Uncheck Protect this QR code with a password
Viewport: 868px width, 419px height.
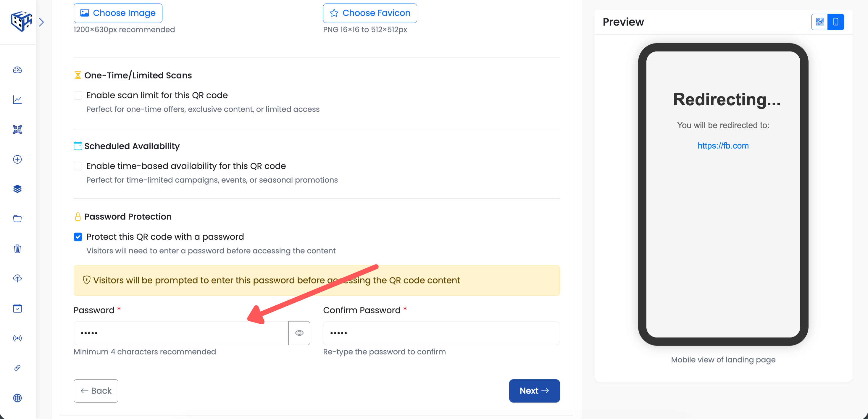[78, 237]
